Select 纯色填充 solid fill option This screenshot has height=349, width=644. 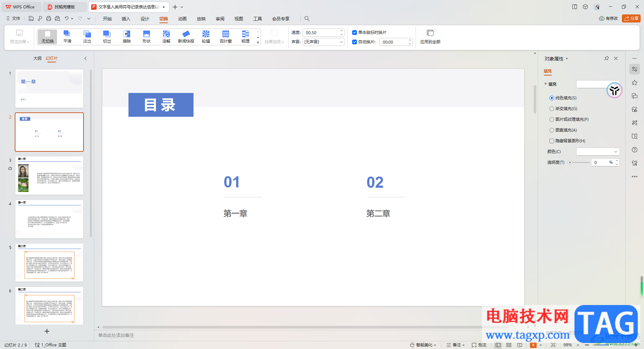(x=563, y=98)
